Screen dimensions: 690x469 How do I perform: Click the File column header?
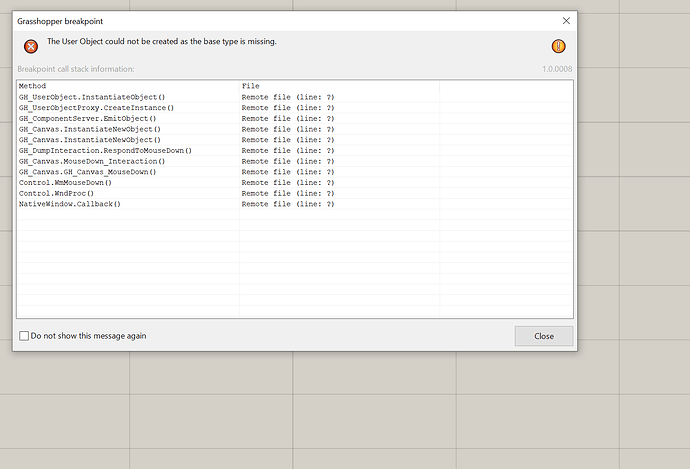pyautogui.click(x=250, y=86)
